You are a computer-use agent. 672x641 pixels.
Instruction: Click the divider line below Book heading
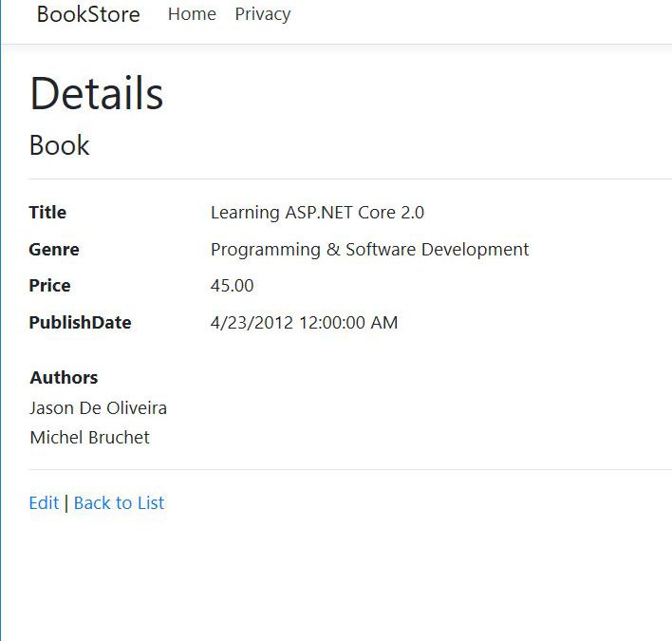click(x=349, y=179)
